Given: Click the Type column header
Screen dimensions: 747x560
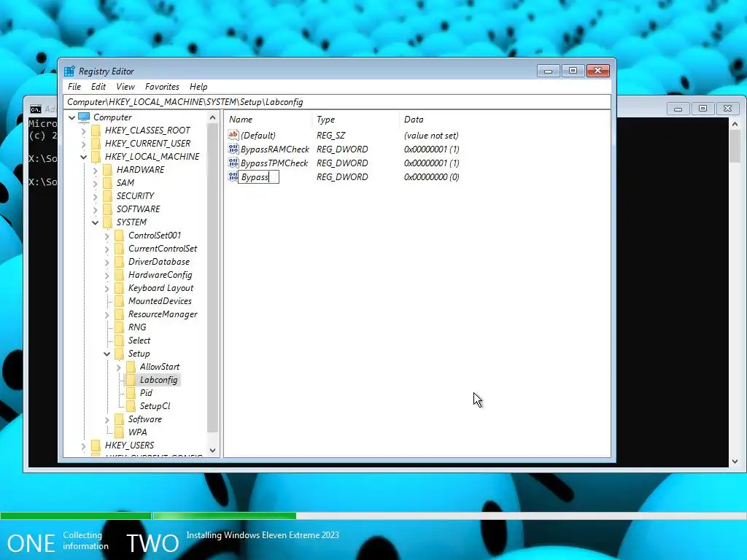Looking at the screenshot, I should (356, 120).
